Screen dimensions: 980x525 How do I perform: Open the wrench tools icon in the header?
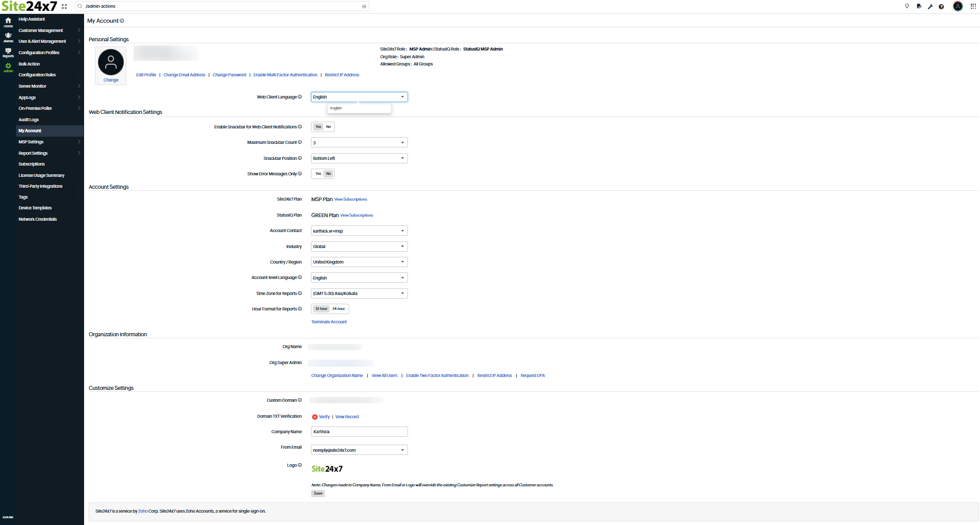(930, 7)
